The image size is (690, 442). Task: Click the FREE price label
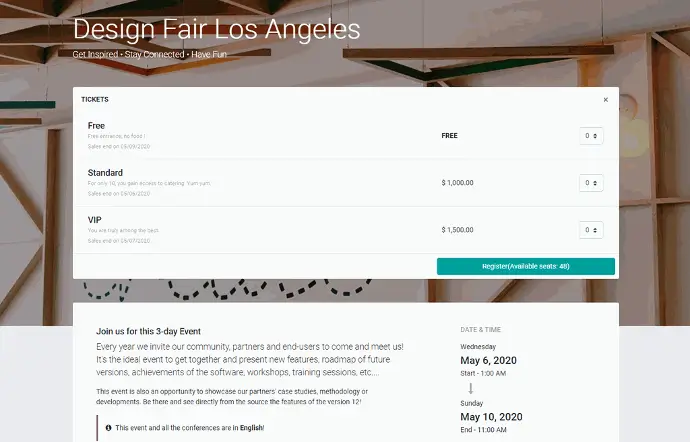click(449, 135)
